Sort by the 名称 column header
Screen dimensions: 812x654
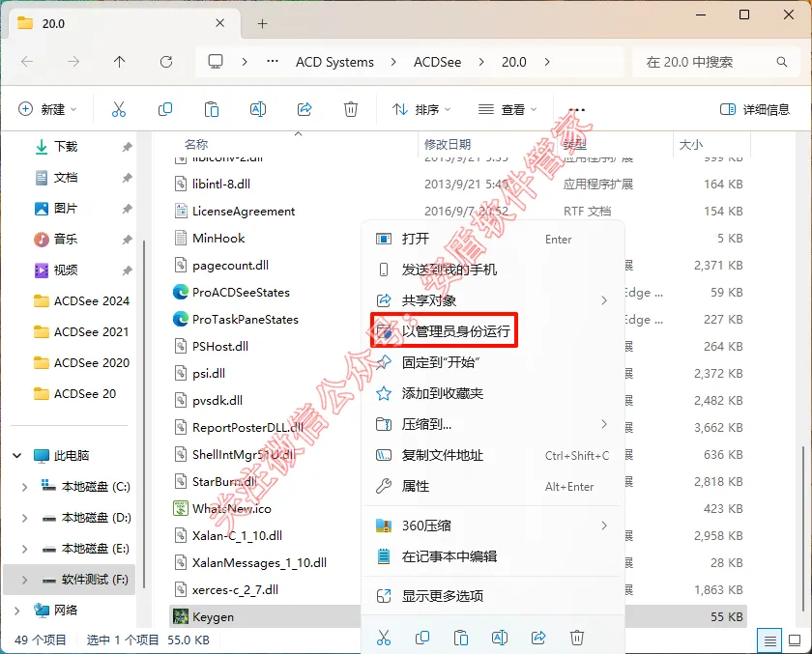click(x=195, y=144)
